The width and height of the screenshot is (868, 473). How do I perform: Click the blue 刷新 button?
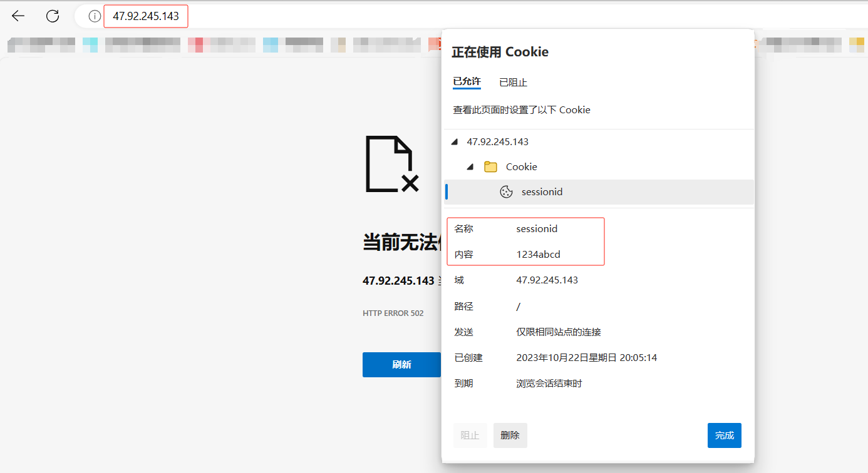coord(401,365)
